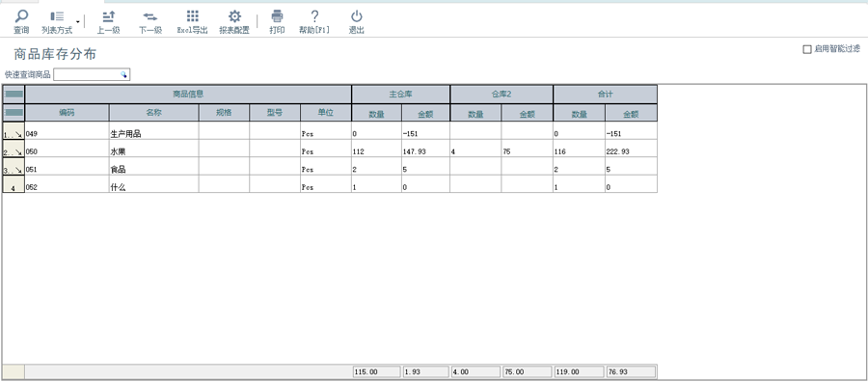Screen dimensions: 868x382
Task: Open the 列表方式 list mode icon
Action: point(57,16)
